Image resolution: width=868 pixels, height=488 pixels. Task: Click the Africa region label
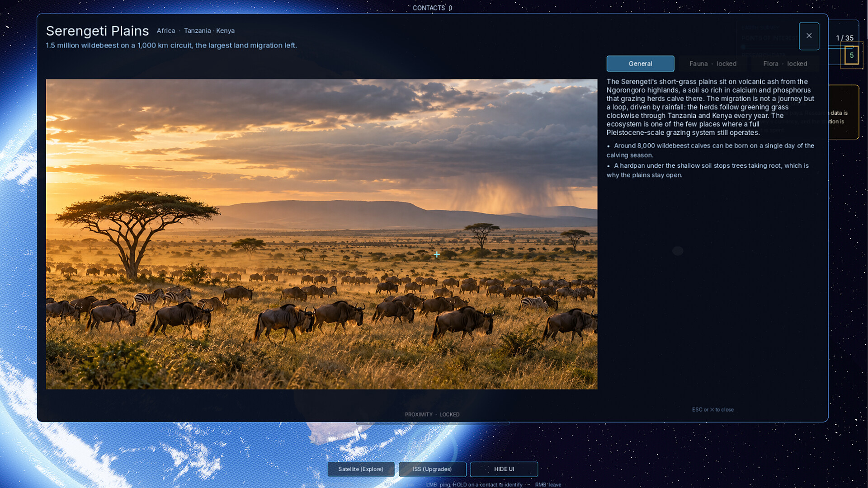point(166,31)
